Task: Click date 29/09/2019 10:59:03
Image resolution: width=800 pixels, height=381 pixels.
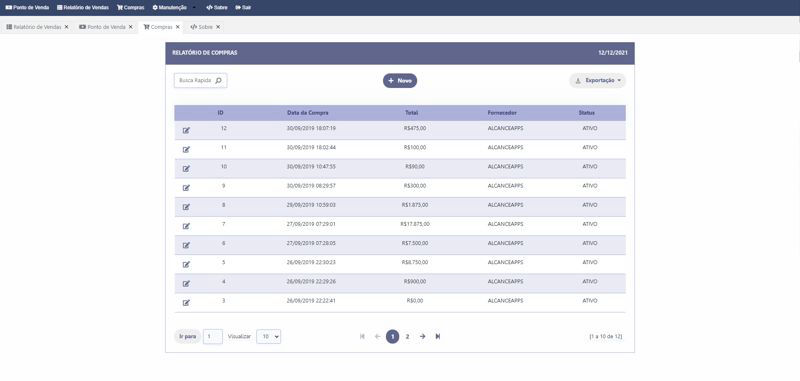Action: pyautogui.click(x=311, y=205)
